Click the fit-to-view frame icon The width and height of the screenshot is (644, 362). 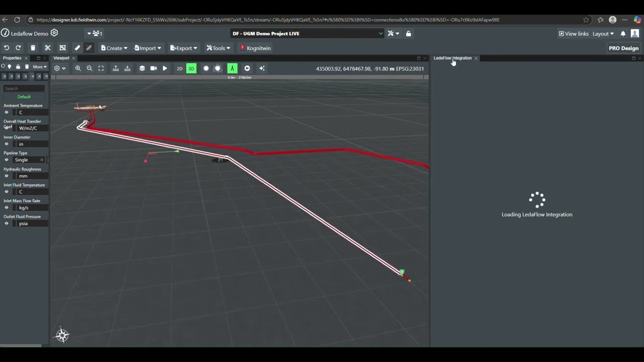[101, 68]
